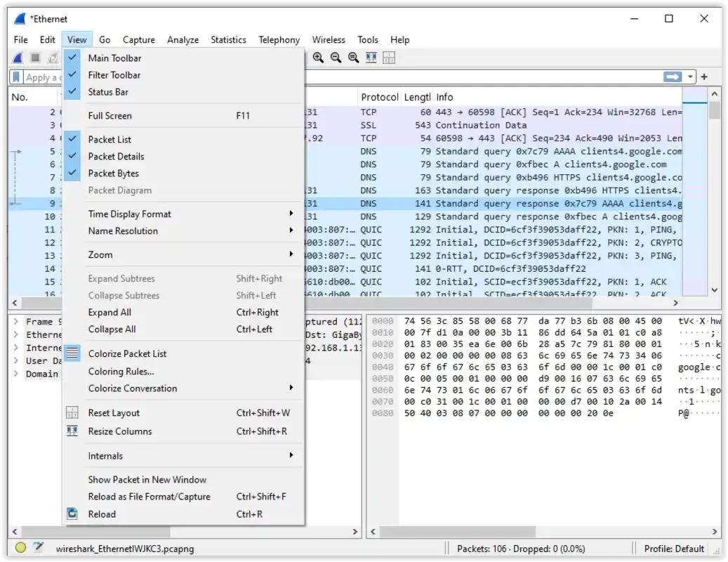Toggle Packet Details pane
Screen dimensions: 728x562
tap(183, 156)
